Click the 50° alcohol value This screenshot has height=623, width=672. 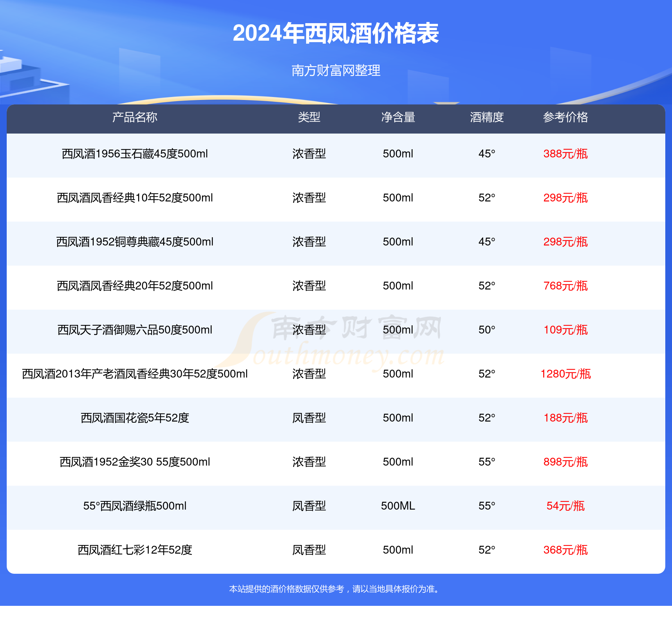(x=487, y=330)
